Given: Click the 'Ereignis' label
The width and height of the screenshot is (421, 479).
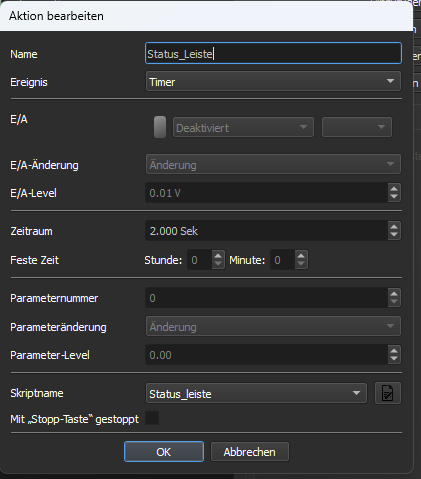Looking at the screenshot, I should 29,82.
